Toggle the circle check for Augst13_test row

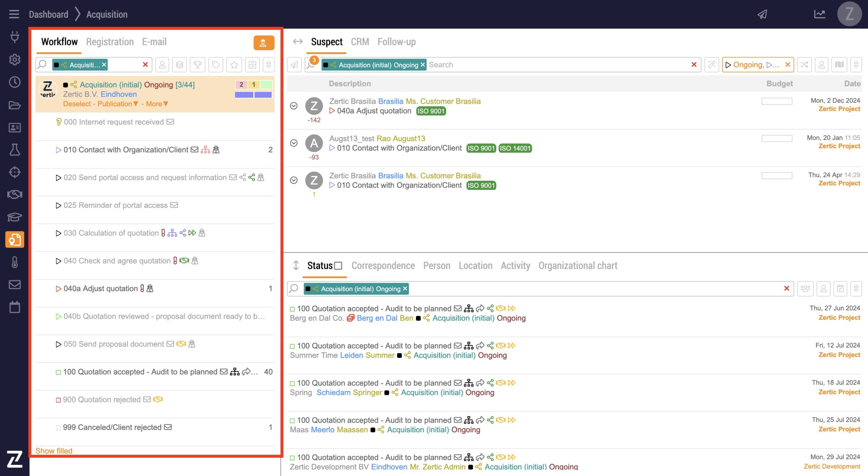294,143
